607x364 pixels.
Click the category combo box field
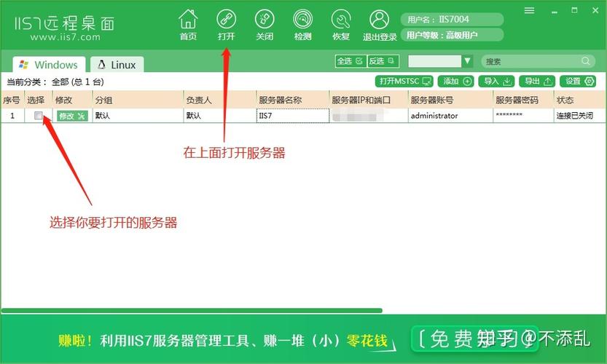tap(435, 61)
